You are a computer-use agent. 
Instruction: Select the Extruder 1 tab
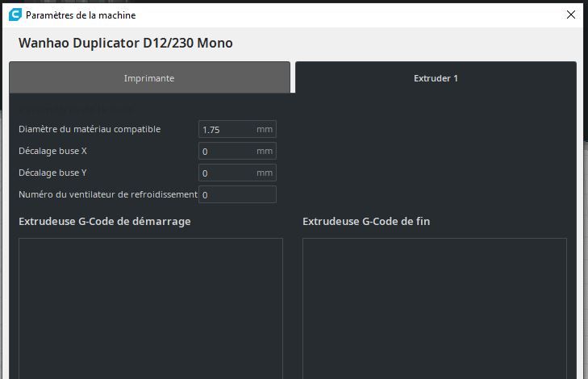436,77
